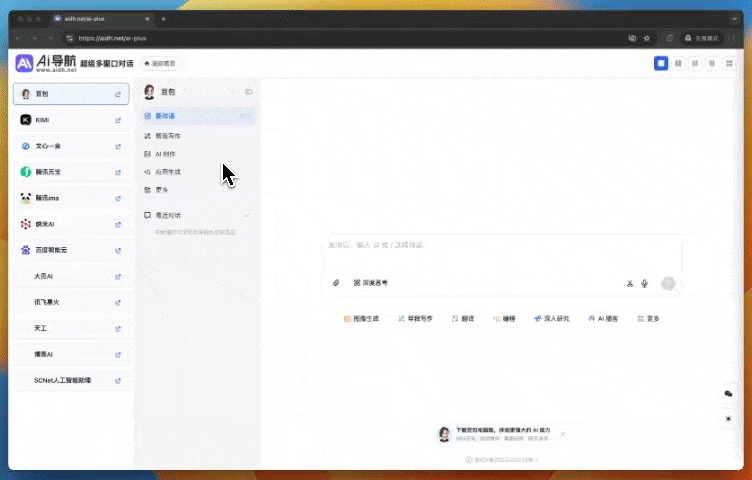The width and height of the screenshot is (752, 480).
Task: Click the chat bubble icon at right edge
Action: click(x=728, y=394)
